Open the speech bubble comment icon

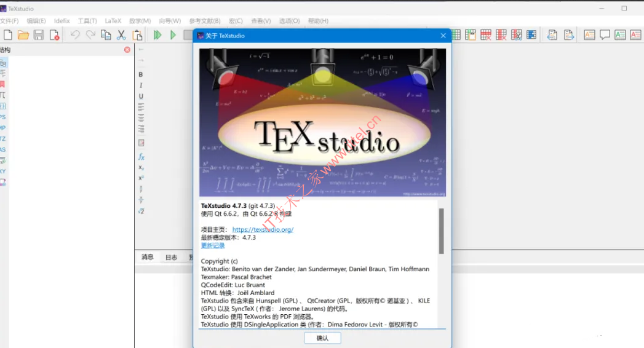click(605, 35)
